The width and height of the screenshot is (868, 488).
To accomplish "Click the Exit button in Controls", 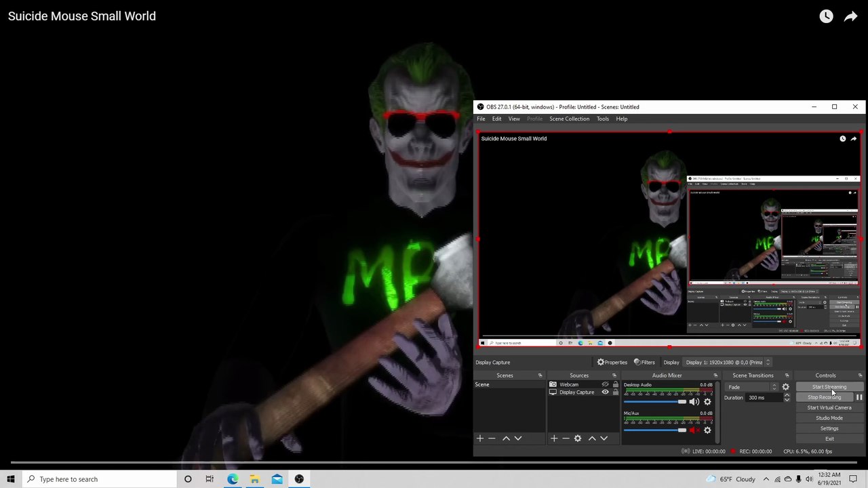I will pos(829,439).
